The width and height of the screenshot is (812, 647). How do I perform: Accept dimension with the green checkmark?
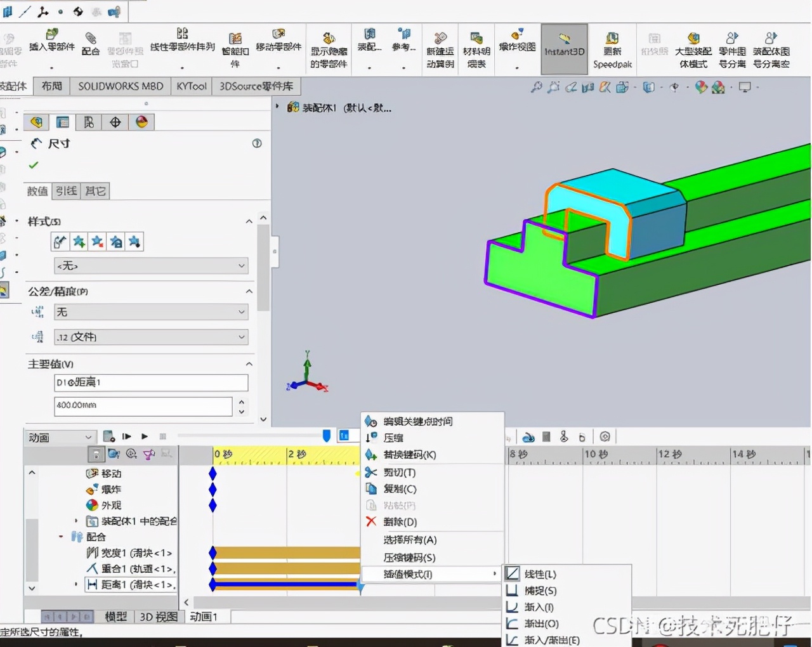tap(33, 166)
